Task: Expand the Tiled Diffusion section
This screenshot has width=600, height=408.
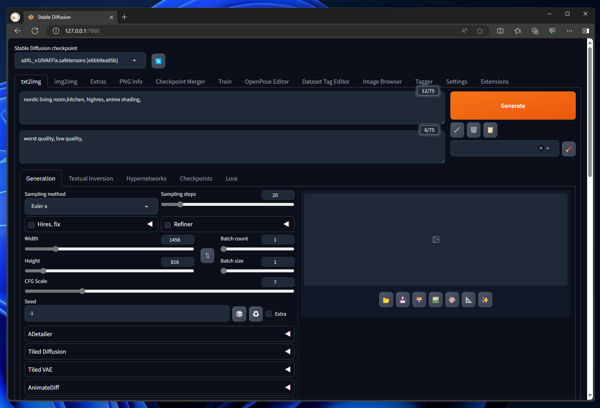Action: coord(159,352)
